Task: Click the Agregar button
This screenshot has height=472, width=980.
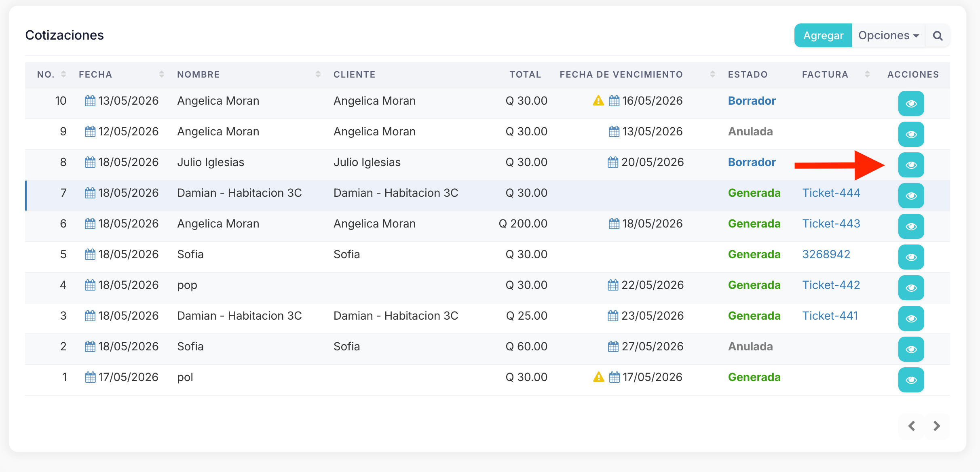Action: [823, 36]
